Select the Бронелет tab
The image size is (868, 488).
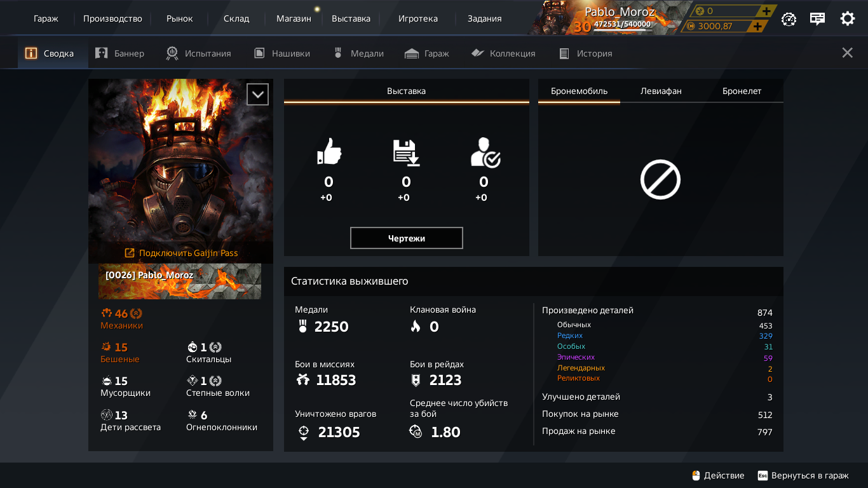tap(742, 91)
